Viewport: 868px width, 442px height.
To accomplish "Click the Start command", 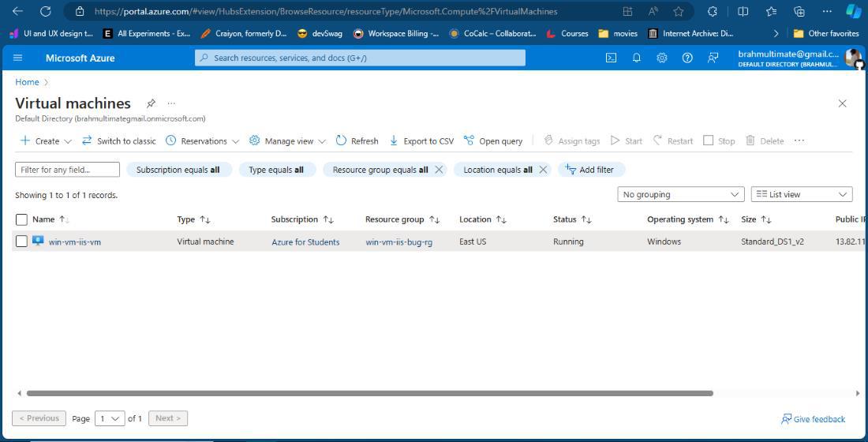I will pos(626,141).
